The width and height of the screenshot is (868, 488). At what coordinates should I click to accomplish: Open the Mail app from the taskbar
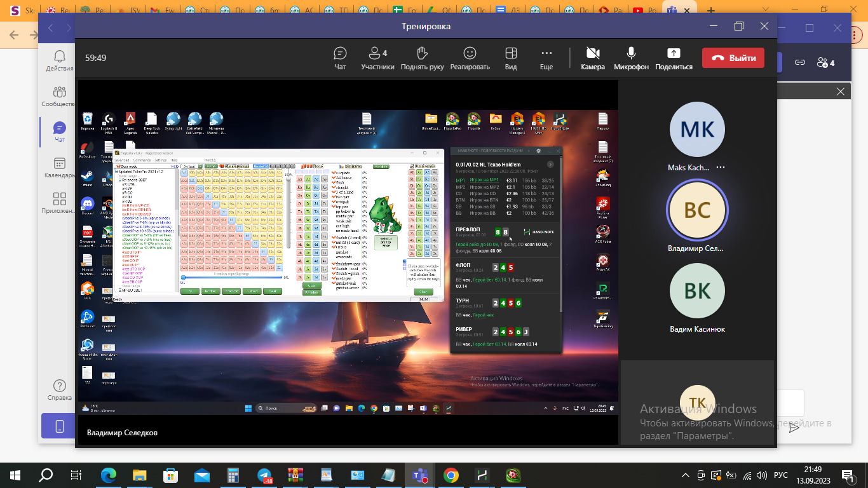(202, 475)
